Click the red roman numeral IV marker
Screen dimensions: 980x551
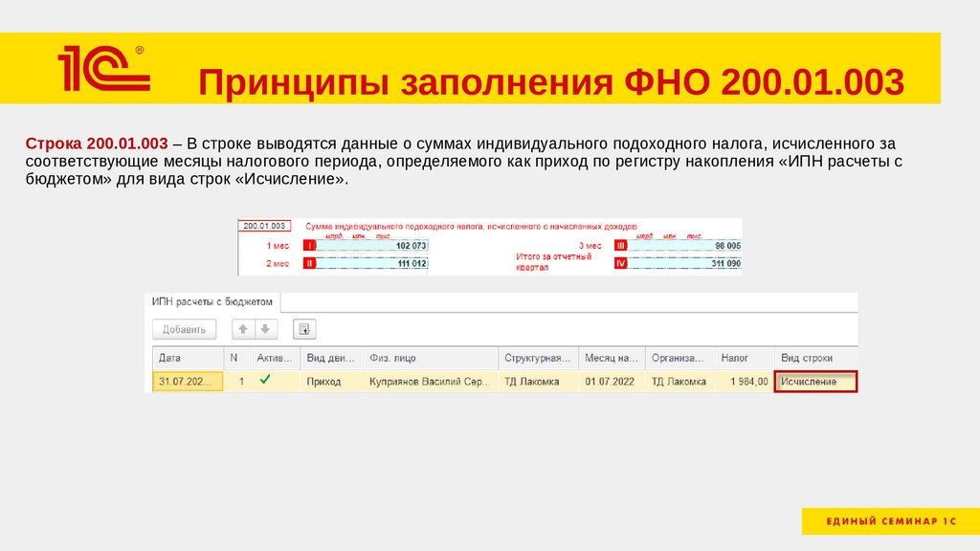coord(620,264)
